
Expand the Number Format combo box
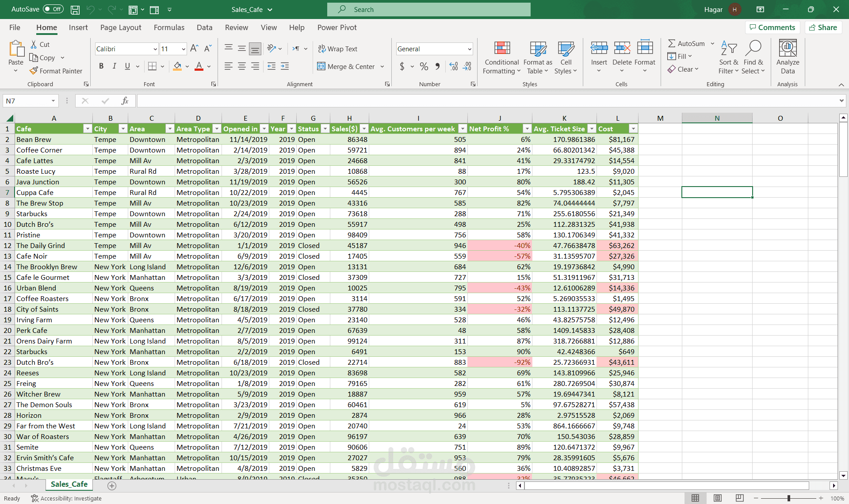point(469,49)
